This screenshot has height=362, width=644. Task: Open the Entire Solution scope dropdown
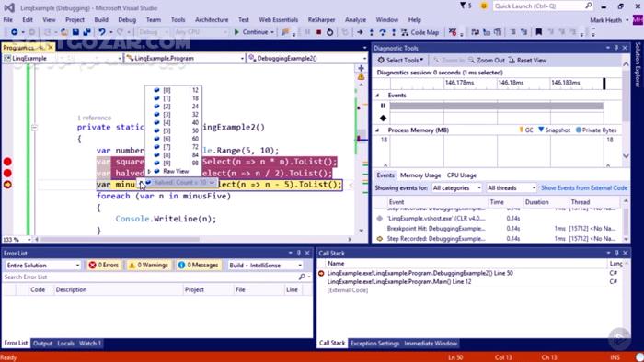click(x=42, y=266)
